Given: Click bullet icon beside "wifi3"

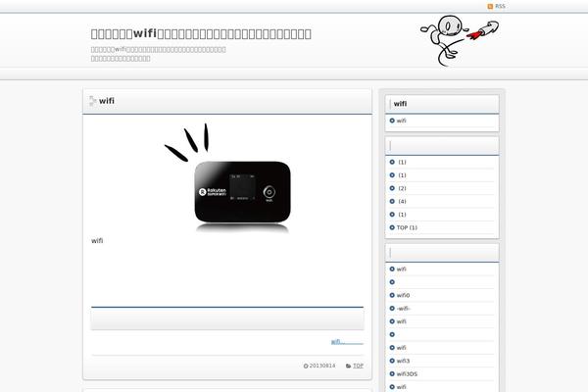Looking at the screenshot, I should 392,361.
